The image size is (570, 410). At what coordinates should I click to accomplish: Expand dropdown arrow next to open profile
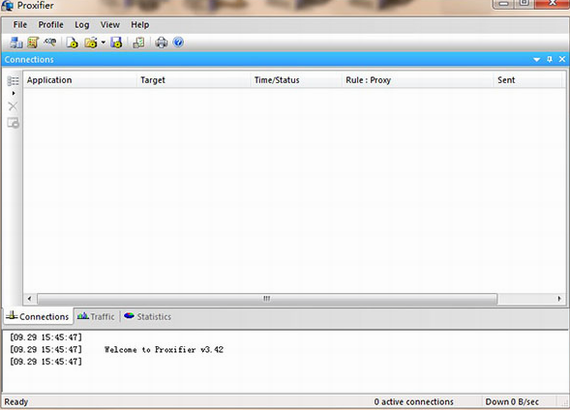click(103, 43)
